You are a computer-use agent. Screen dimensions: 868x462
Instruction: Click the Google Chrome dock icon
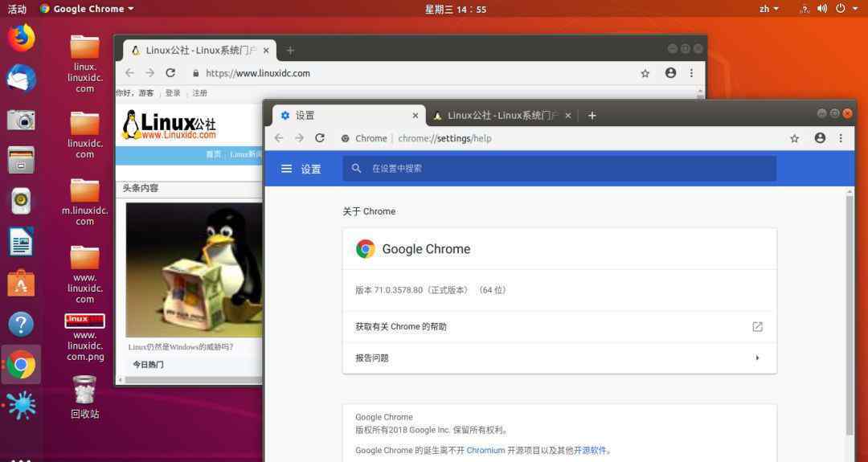21,365
